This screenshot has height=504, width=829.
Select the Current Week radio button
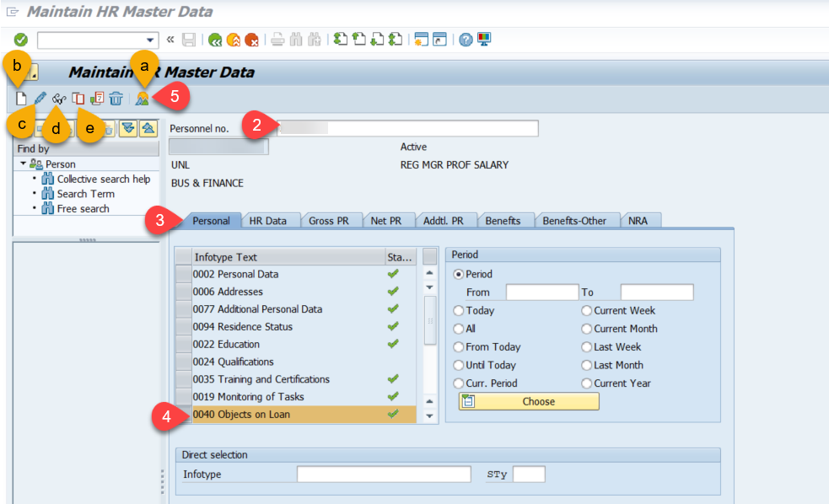[586, 311]
